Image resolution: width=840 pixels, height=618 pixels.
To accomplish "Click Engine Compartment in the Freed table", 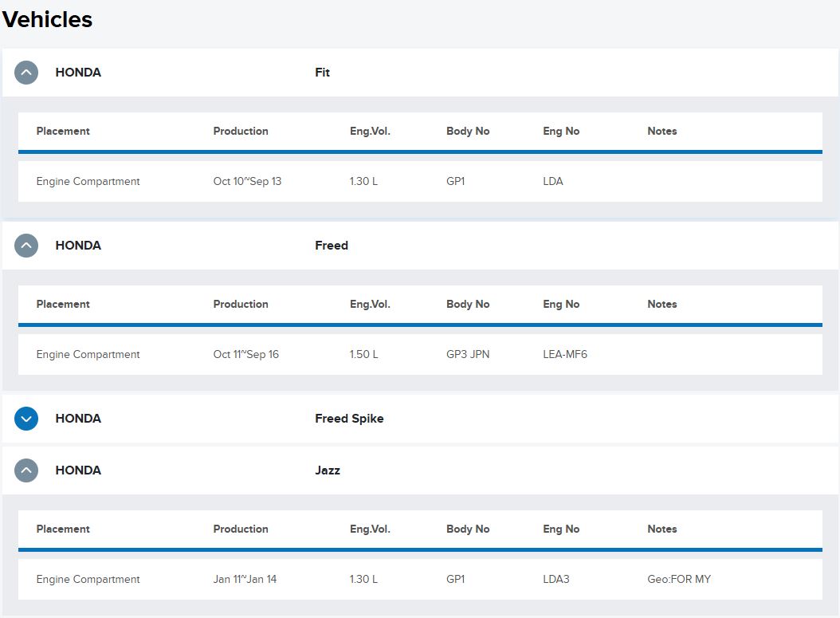I will [88, 354].
